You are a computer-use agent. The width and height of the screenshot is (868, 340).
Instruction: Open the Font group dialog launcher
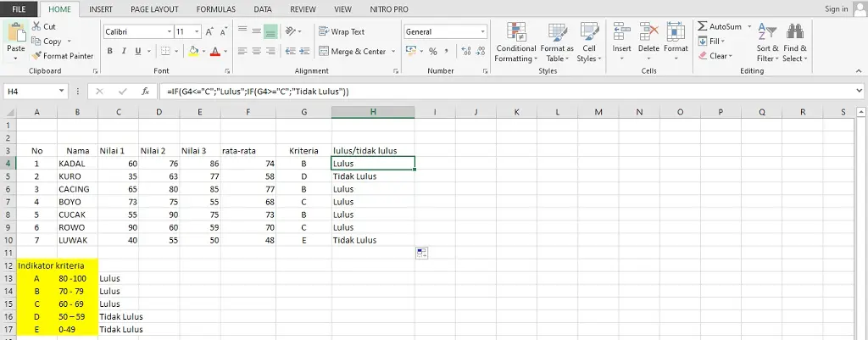click(x=227, y=71)
